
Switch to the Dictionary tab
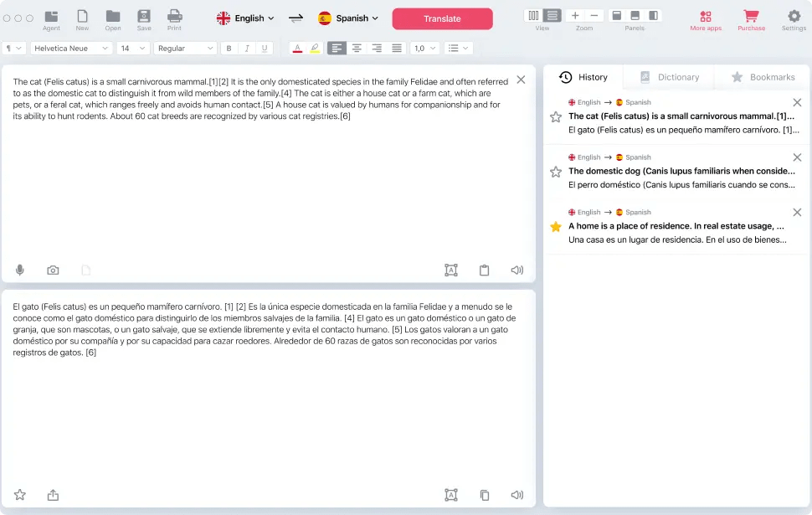pos(669,76)
